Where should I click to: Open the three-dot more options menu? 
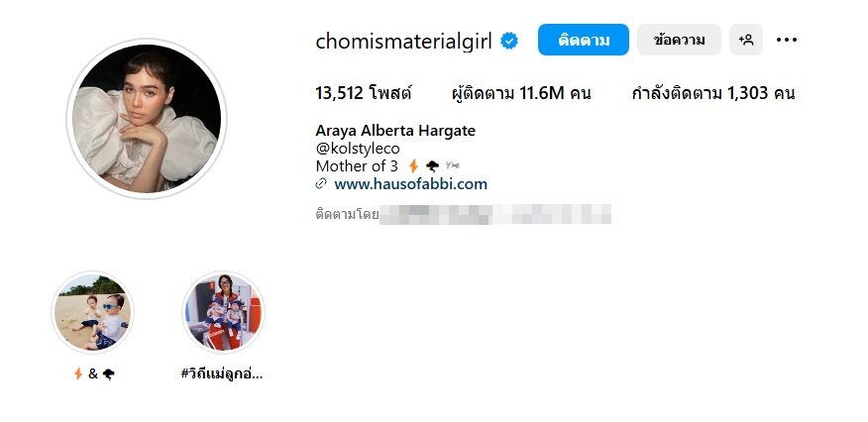coord(787,40)
